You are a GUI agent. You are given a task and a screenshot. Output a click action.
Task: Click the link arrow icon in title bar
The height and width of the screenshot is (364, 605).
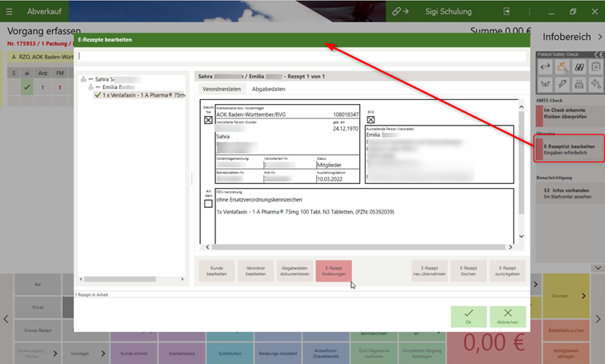click(x=400, y=11)
